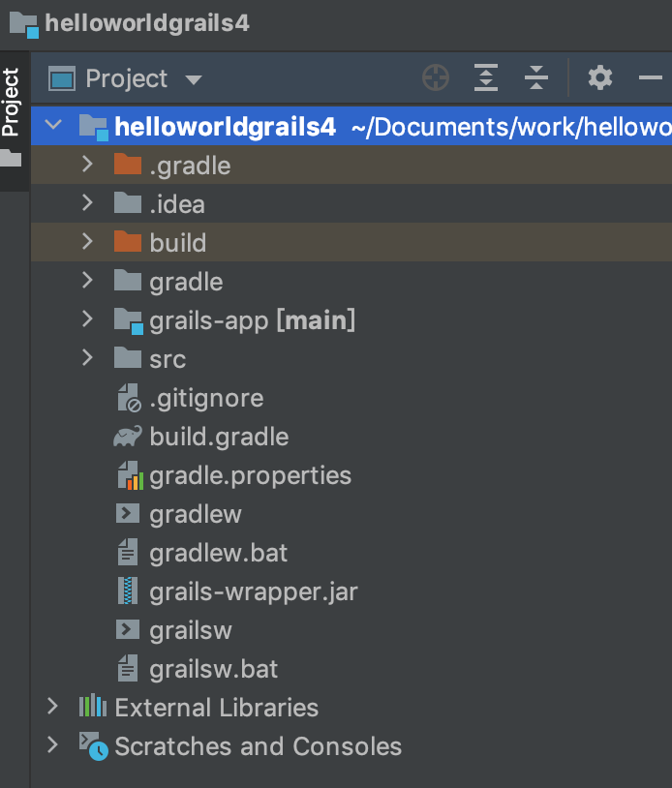Select the gradlew file name
The width and height of the screenshot is (672, 788).
coord(196,515)
